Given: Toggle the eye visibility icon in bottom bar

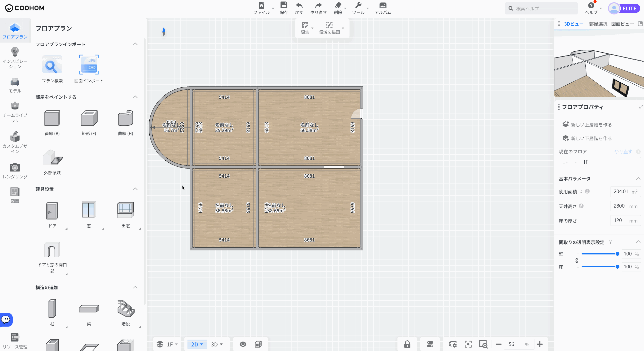Looking at the screenshot, I should pyautogui.click(x=243, y=344).
